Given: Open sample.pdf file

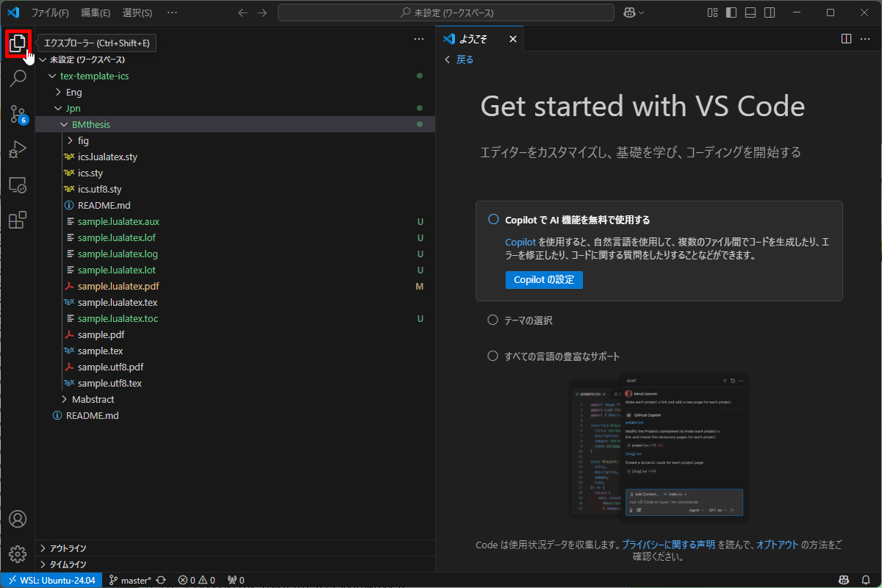Looking at the screenshot, I should pos(101,334).
